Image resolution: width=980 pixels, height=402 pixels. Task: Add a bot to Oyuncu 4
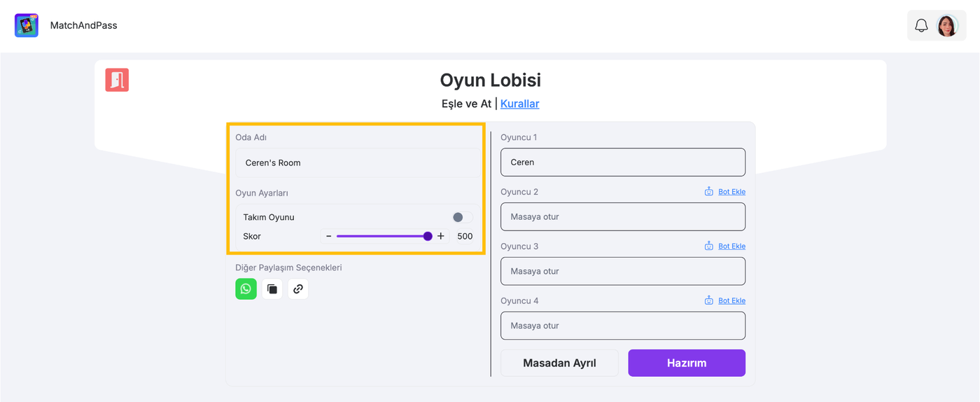731,300
